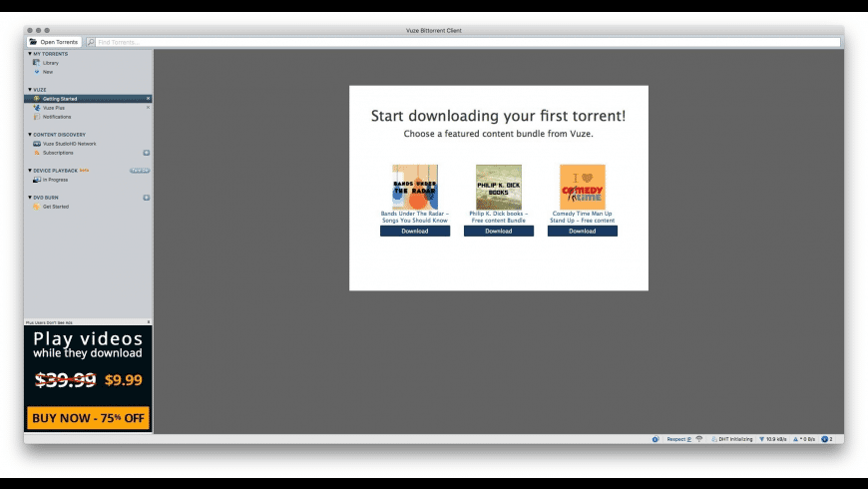Collapse the My Torrents section

coord(30,54)
